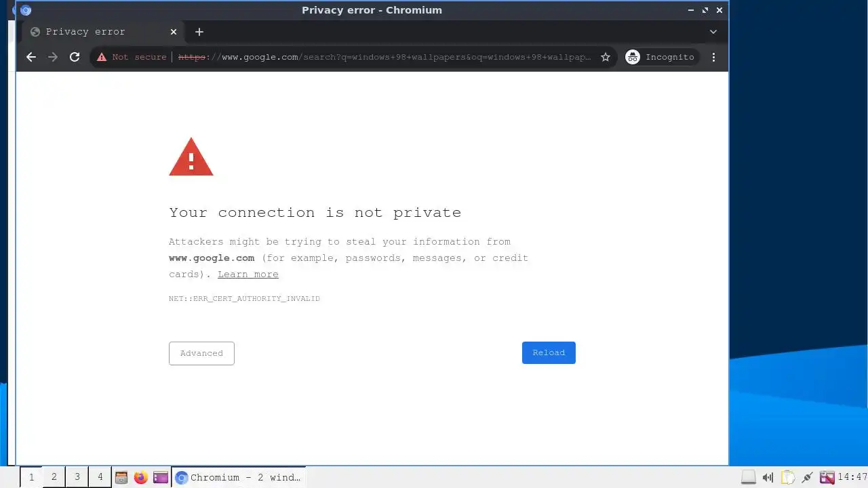This screenshot has height=488, width=868.
Task: Go back to the previous page
Action: point(31,57)
